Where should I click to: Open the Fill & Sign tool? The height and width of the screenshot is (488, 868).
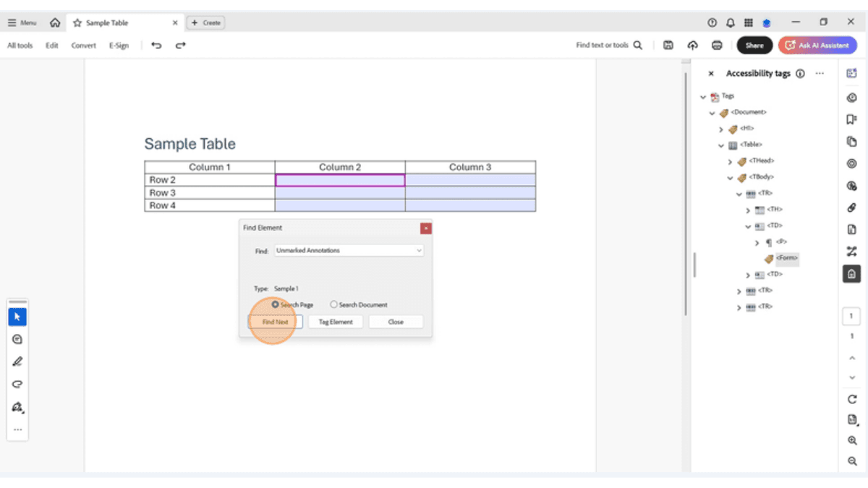click(17, 407)
